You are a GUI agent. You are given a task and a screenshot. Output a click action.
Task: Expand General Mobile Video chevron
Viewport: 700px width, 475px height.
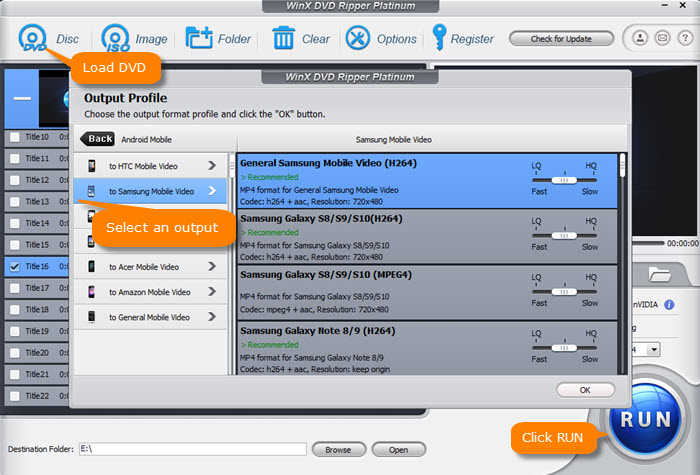tap(212, 317)
